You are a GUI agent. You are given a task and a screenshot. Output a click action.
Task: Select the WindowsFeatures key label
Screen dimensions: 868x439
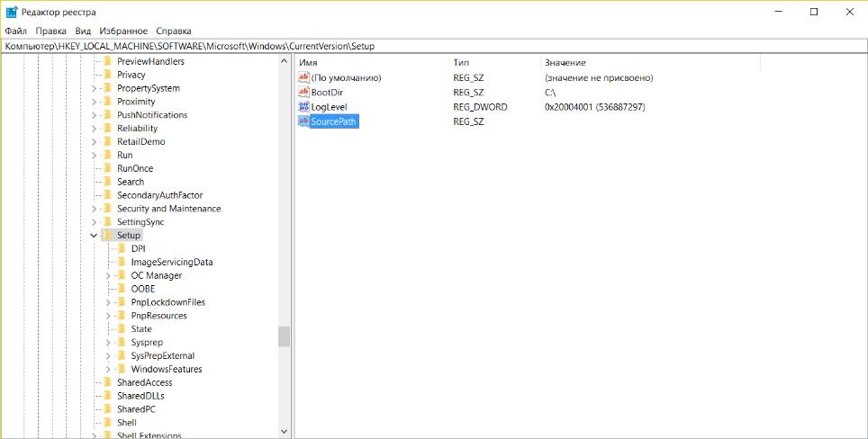167,370
